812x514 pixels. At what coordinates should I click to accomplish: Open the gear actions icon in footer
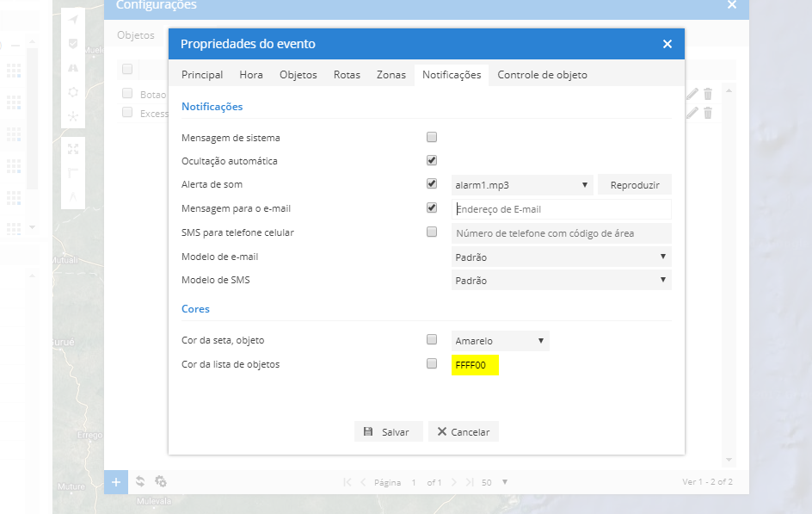[x=160, y=481]
